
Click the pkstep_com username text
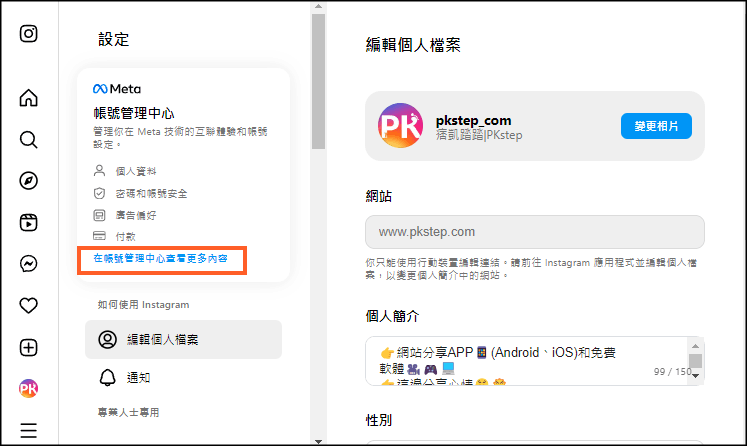click(473, 121)
